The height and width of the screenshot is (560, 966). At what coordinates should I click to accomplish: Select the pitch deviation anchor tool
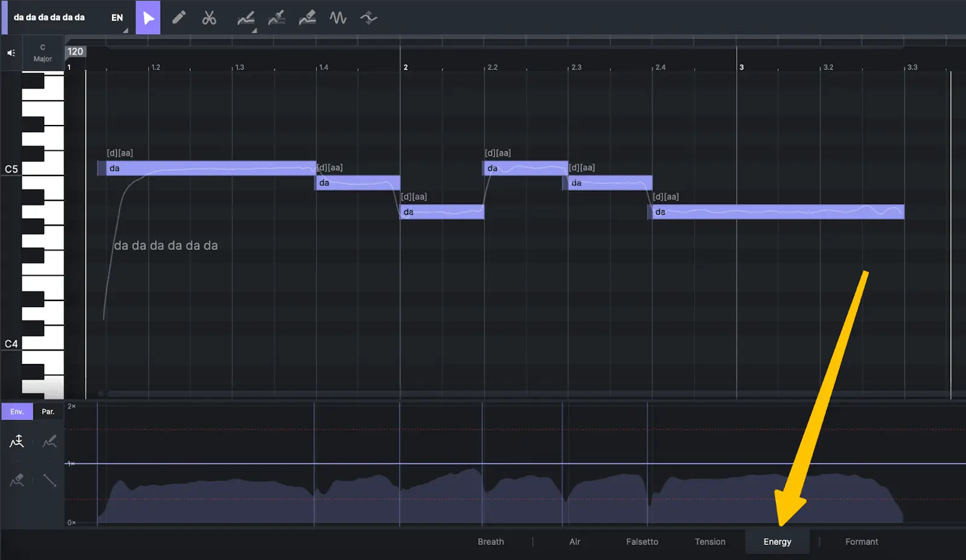point(368,17)
